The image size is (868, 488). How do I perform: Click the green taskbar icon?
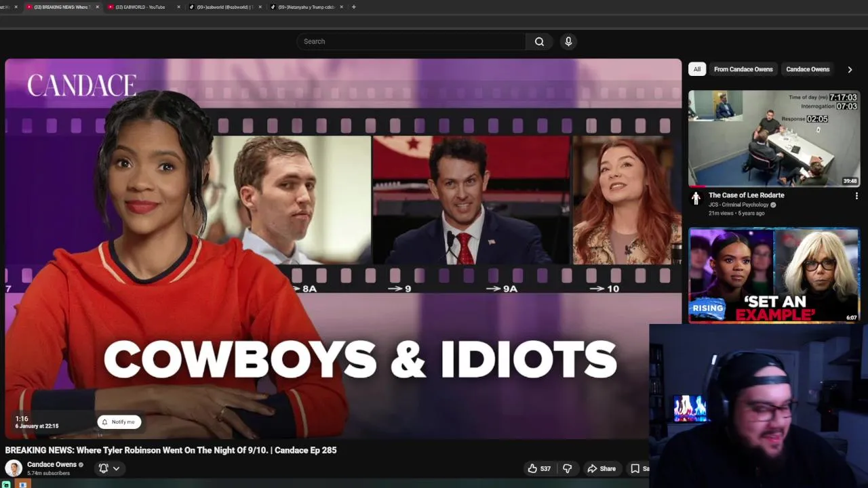coord(6,485)
